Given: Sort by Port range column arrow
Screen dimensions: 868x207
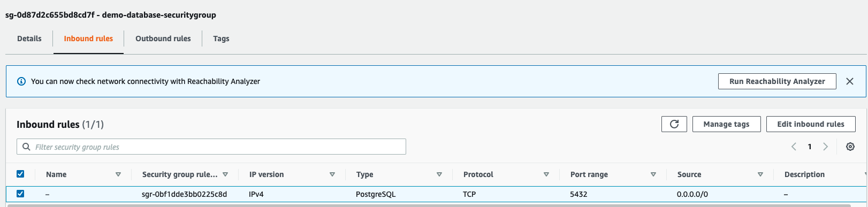Looking at the screenshot, I should coord(653,174).
